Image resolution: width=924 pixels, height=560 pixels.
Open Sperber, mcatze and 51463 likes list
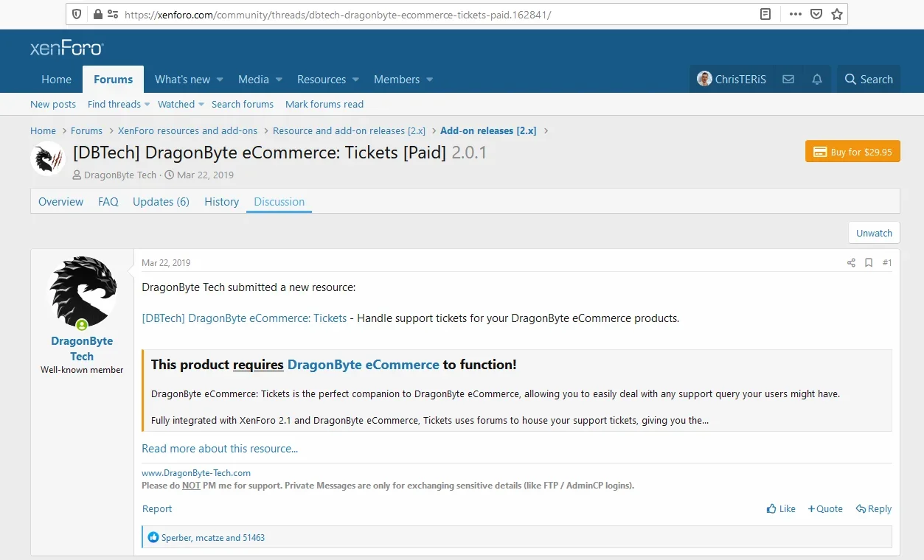click(213, 537)
